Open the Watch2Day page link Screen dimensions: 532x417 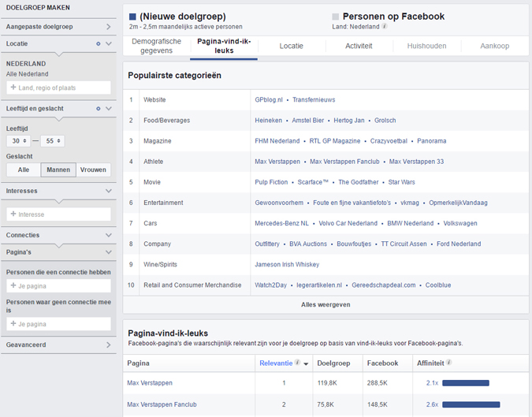[271, 285]
